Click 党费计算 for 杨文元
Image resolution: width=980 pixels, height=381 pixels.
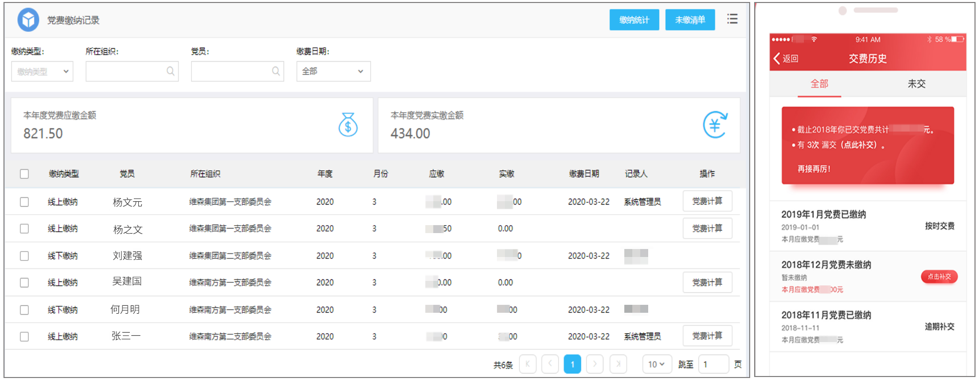pyautogui.click(x=707, y=201)
